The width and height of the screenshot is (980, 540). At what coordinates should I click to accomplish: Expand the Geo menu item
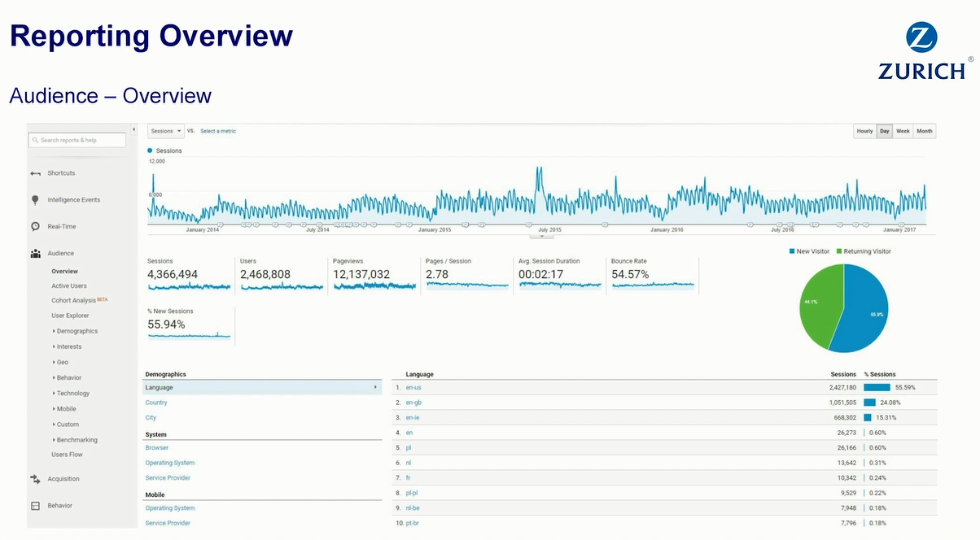tap(61, 362)
